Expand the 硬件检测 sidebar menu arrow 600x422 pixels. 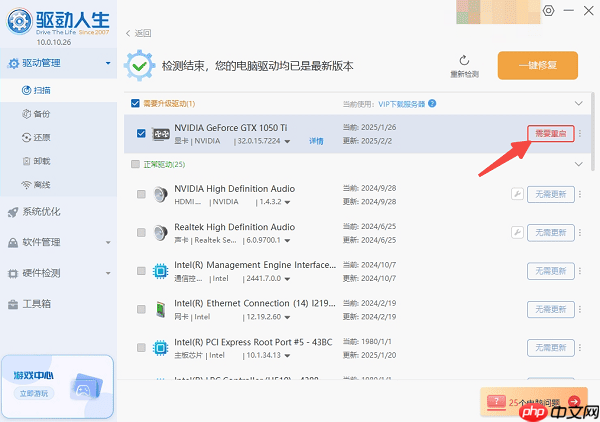(x=108, y=273)
